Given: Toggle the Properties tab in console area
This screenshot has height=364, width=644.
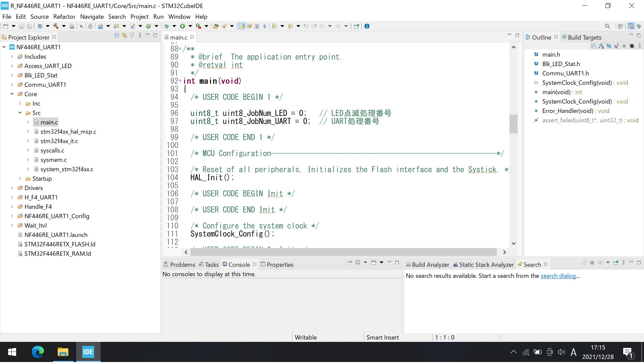Looking at the screenshot, I should [x=280, y=264].
